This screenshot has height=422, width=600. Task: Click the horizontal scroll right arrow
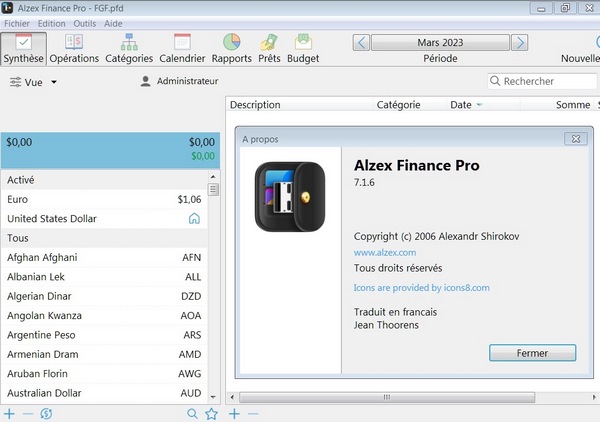594,397
